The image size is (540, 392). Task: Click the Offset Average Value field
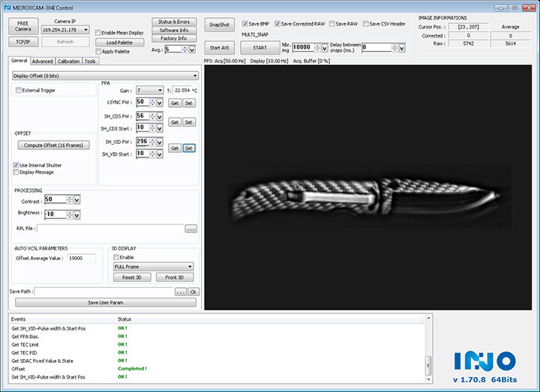click(x=79, y=258)
